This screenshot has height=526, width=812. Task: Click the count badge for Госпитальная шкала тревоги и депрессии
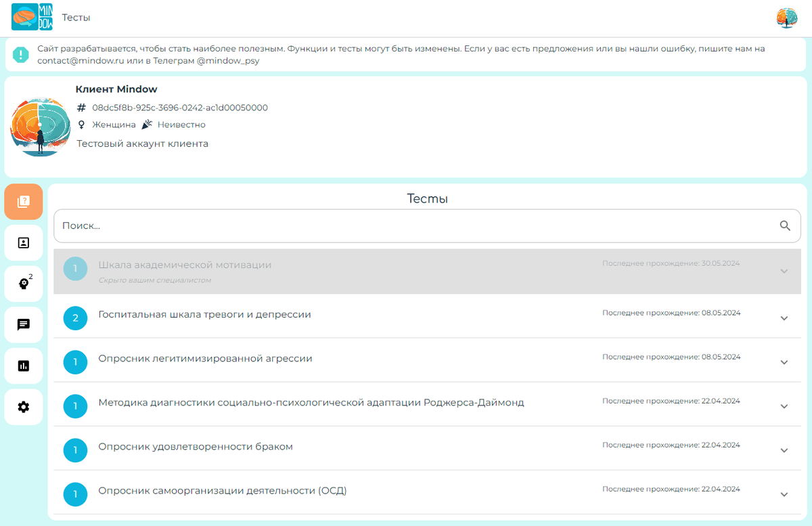(x=75, y=318)
